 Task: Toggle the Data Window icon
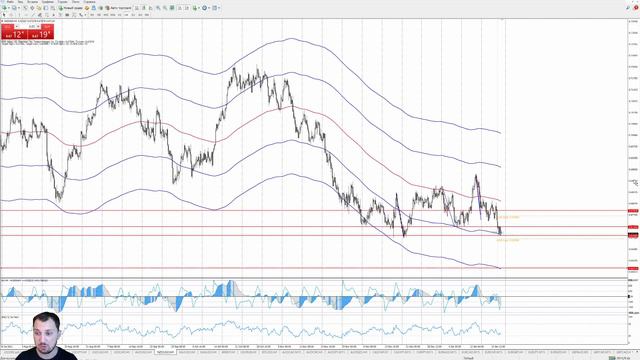[x=32, y=8]
